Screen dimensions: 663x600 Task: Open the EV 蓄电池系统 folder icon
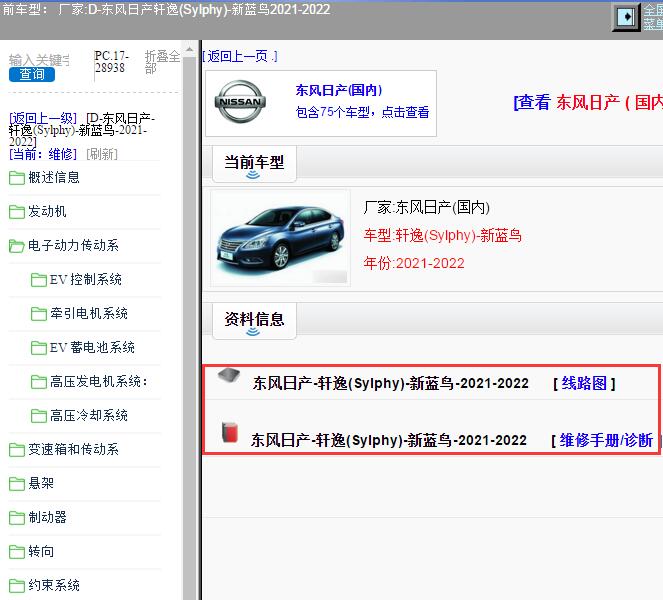(38, 348)
